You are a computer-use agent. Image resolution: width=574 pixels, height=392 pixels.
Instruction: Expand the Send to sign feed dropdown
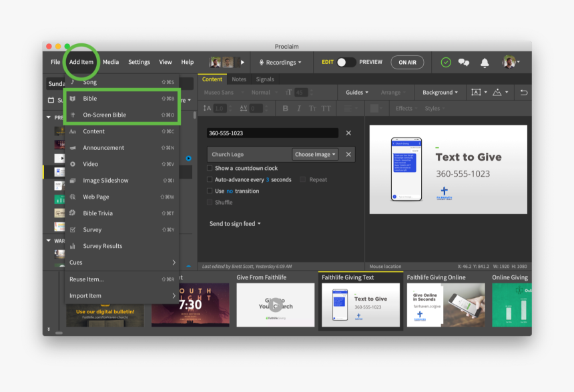point(235,224)
